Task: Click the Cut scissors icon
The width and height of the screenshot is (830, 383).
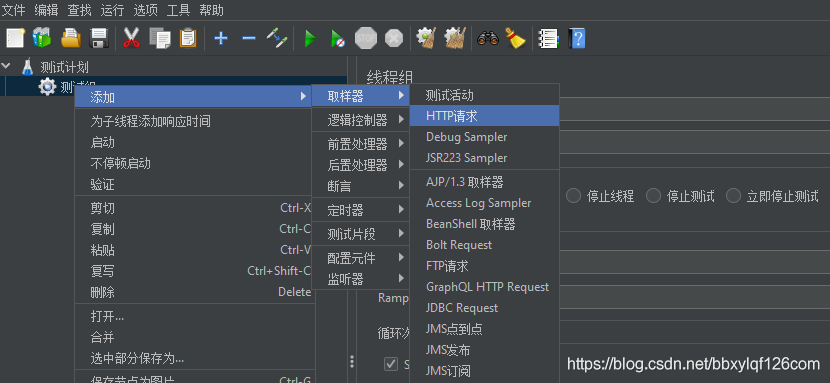Action: 131,38
